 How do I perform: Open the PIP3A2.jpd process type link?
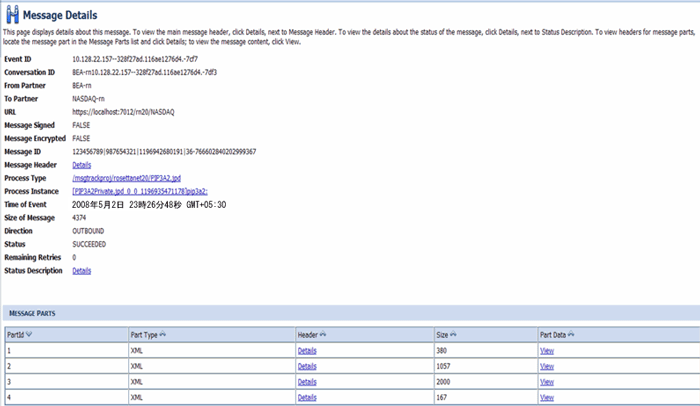126,178
